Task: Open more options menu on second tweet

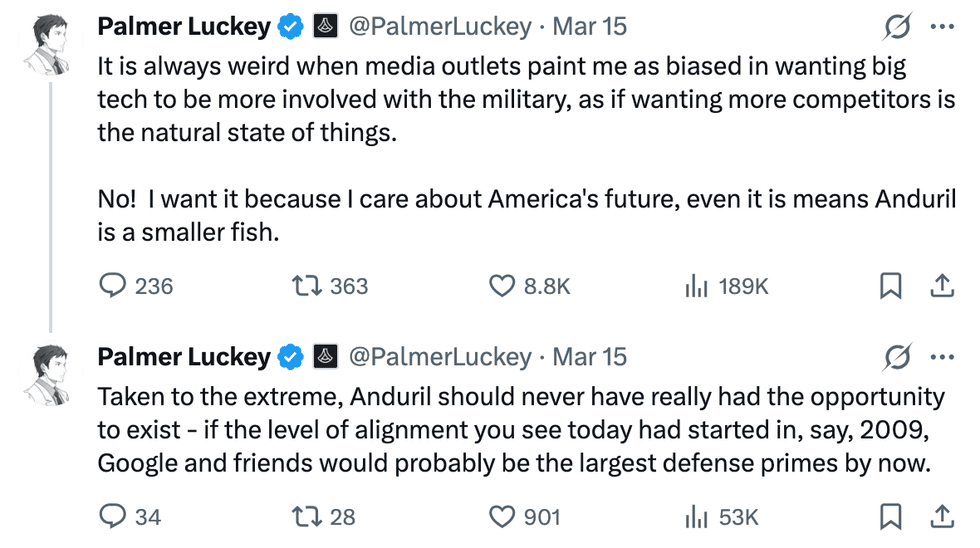Action: click(942, 357)
